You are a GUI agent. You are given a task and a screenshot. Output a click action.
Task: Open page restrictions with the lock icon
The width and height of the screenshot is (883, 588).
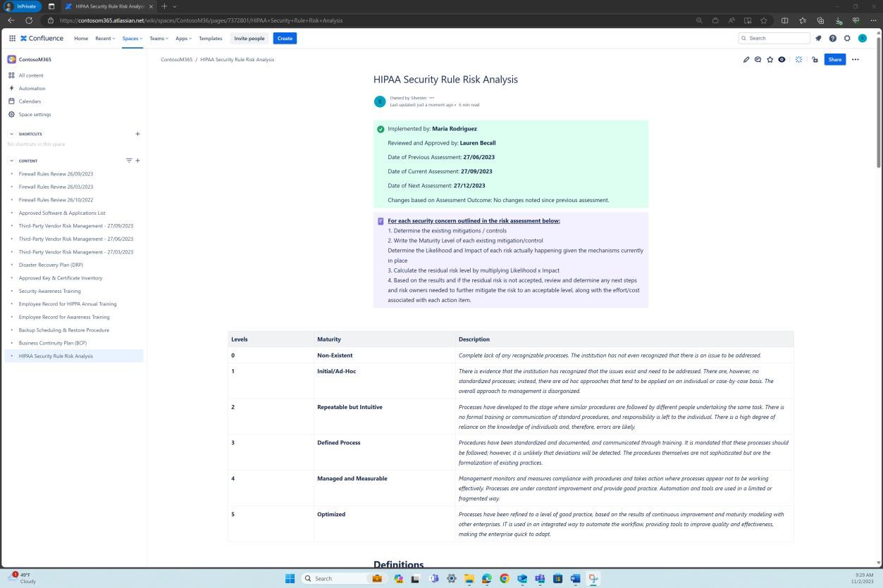point(815,59)
